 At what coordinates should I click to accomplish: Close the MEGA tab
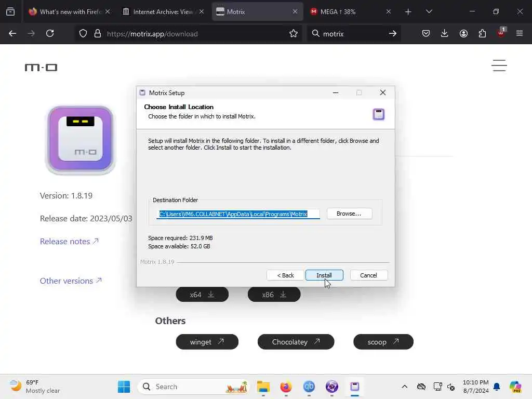click(x=389, y=11)
